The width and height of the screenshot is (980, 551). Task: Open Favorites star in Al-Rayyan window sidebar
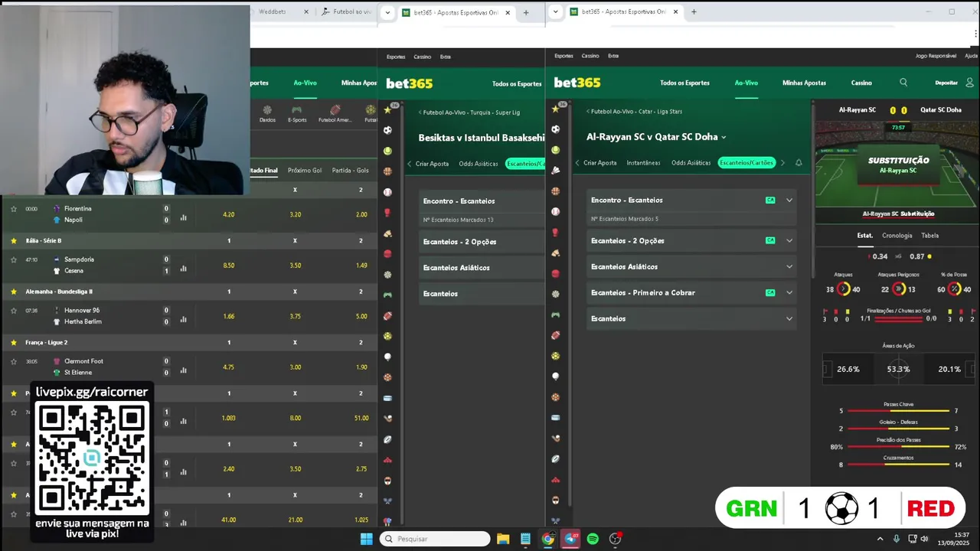tap(555, 109)
